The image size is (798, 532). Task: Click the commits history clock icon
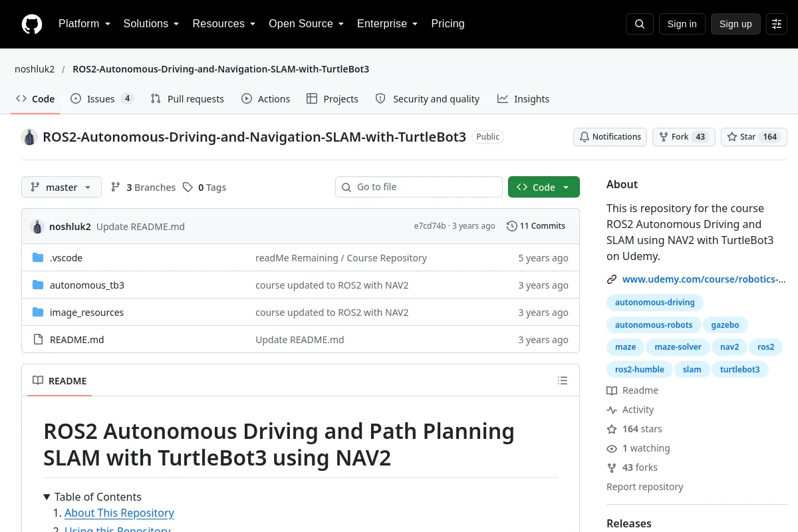point(511,226)
